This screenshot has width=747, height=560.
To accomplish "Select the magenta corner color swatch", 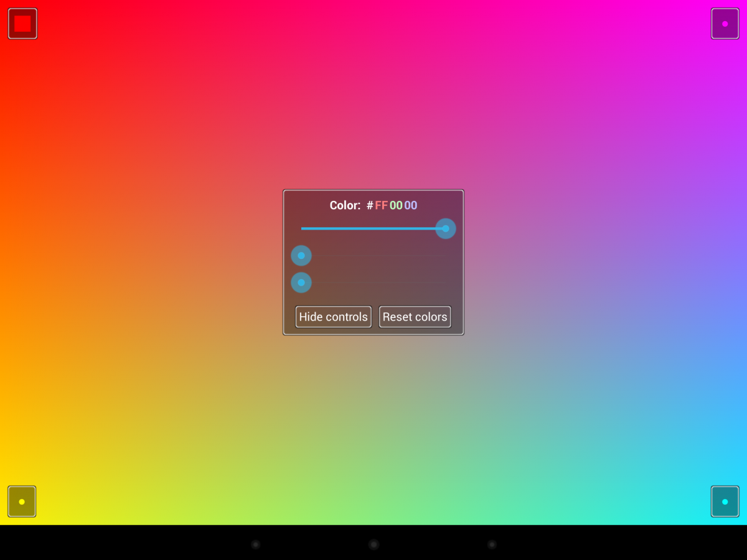I will pos(725,24).
